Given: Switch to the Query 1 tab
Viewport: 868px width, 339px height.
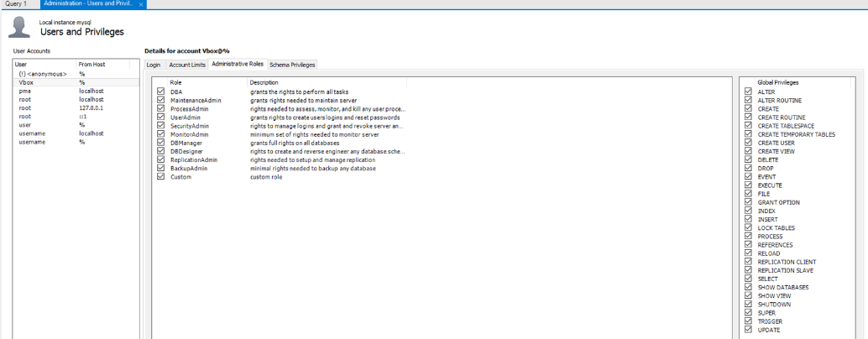Looking at the screenshot, I should point(16,4).
